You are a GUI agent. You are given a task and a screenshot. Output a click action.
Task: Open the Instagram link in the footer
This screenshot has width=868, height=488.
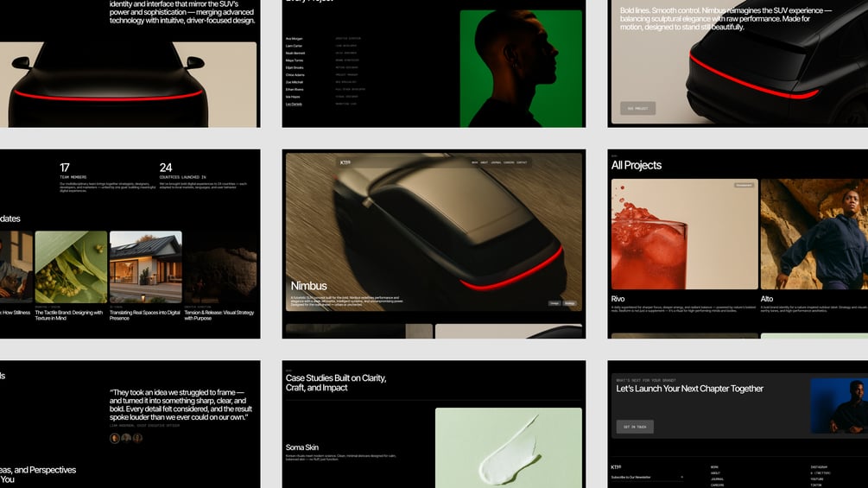pyautogui.click(x=820, y=467)
